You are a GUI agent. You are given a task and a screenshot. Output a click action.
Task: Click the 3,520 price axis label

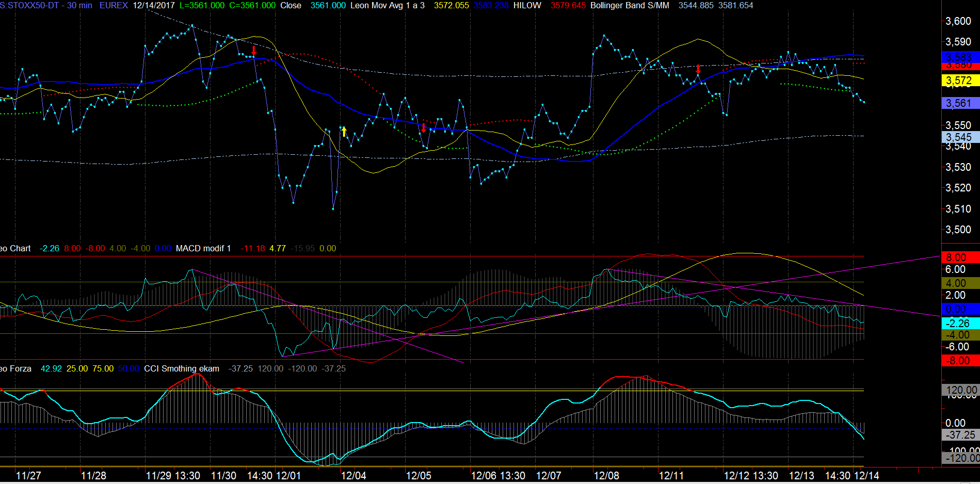(x=958, y=188)
